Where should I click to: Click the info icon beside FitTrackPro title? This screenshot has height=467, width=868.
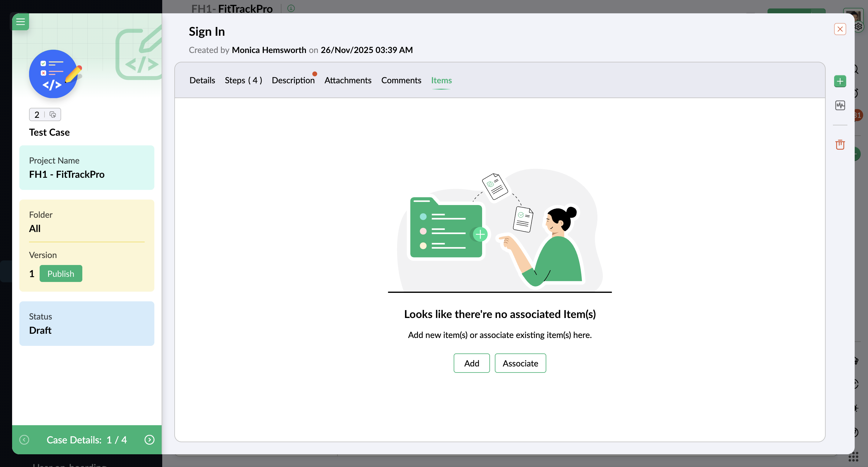(x=291, y=8)
